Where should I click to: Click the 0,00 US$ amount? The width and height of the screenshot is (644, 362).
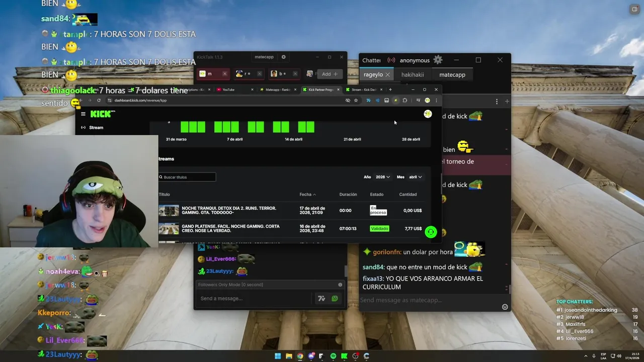pyautogui.click(x=413, y=211)
